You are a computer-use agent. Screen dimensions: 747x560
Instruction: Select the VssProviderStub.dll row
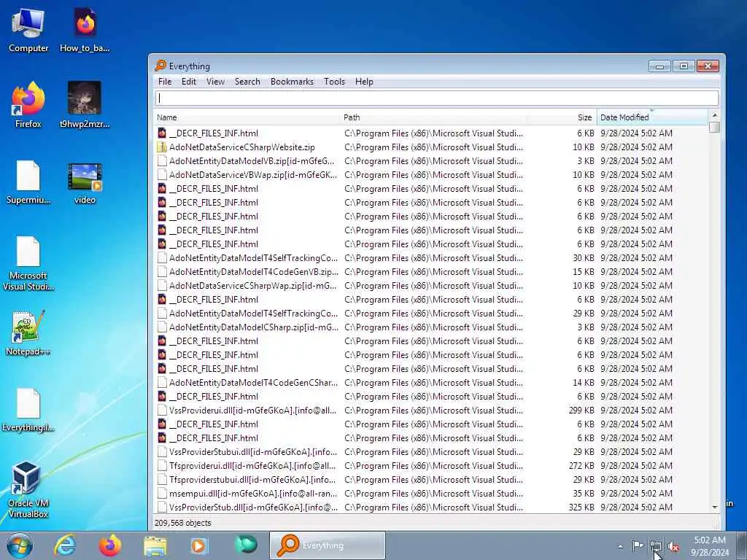coord(431,507)
